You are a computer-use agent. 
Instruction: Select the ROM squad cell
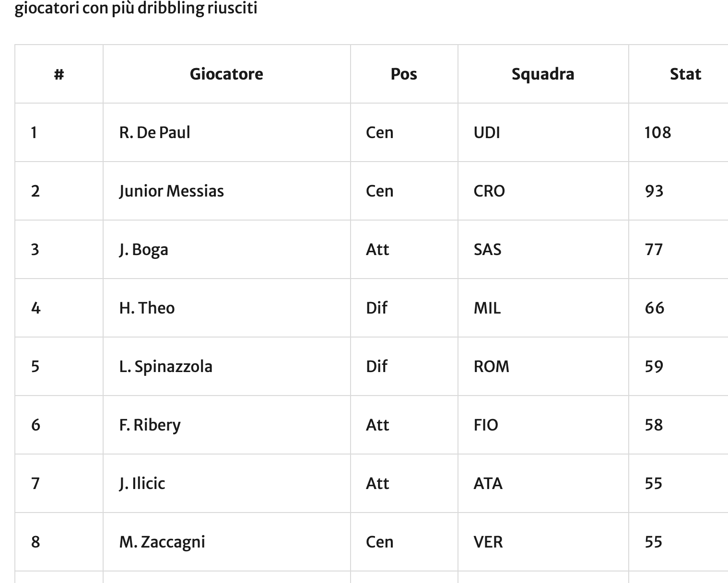491,366
